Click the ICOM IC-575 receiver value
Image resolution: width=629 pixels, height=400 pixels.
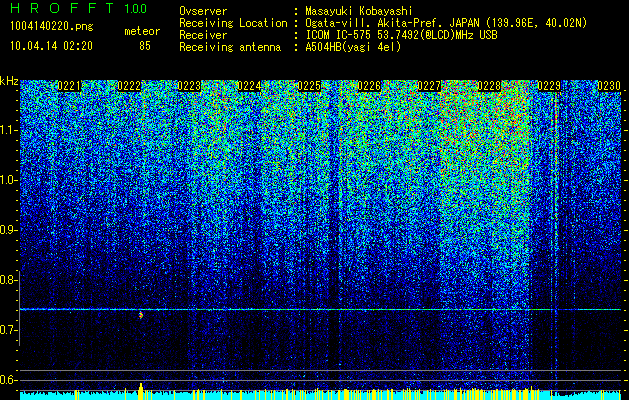(x=401, y=35)
